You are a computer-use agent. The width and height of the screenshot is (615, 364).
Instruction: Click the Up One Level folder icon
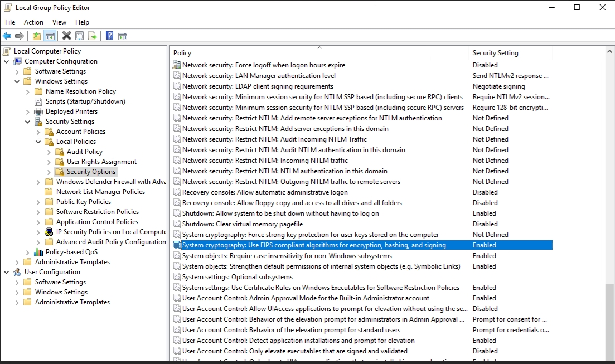tap(37, 36)
